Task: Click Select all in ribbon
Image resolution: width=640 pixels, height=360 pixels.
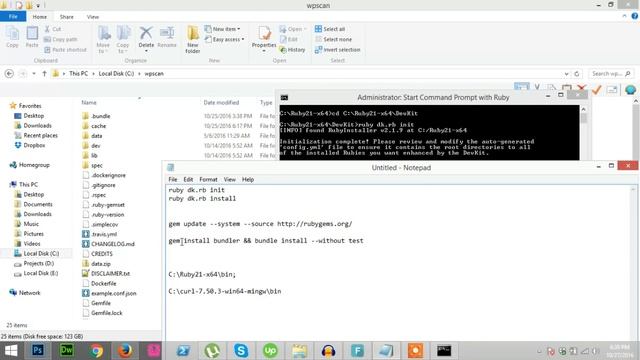Action: (x=330, y=29)
